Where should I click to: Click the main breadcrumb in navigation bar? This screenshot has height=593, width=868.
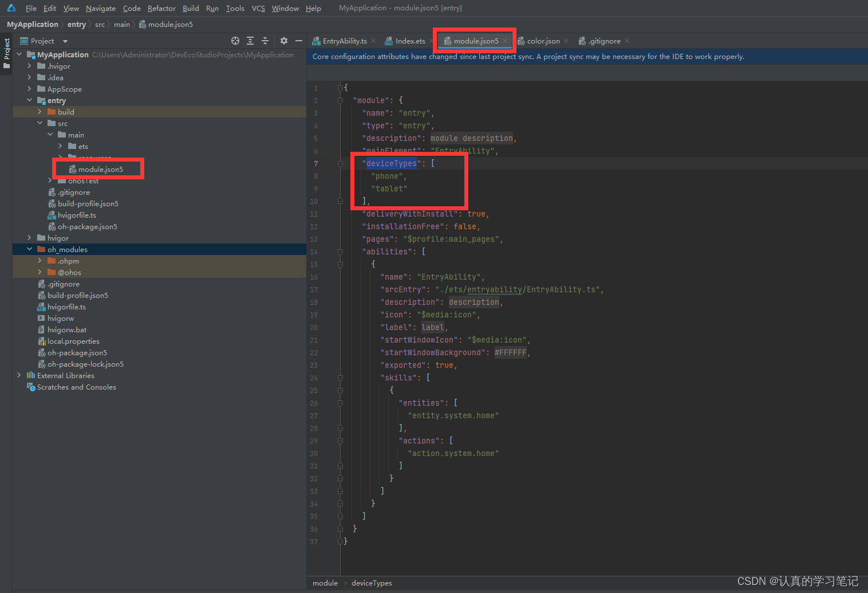coord(122,24)
